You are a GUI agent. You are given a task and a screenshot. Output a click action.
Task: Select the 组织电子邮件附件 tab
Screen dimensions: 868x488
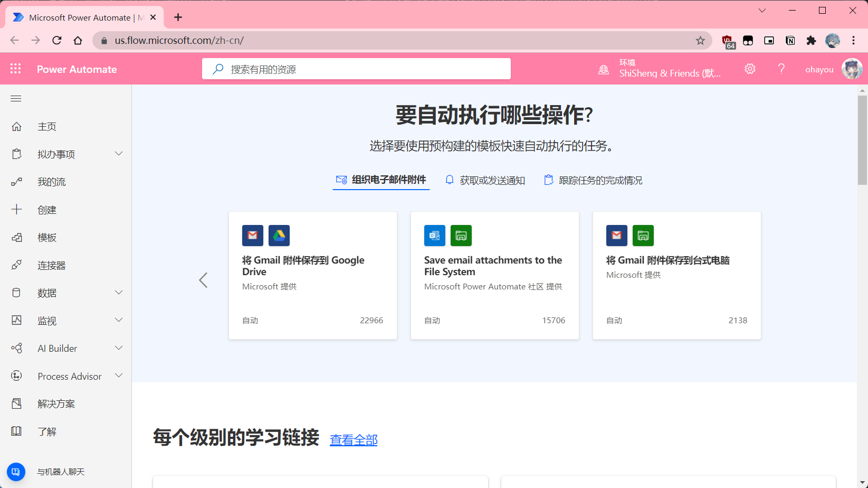[381, 180]
